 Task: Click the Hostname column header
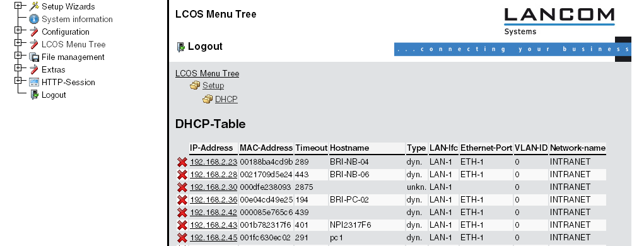pos(349,148)
